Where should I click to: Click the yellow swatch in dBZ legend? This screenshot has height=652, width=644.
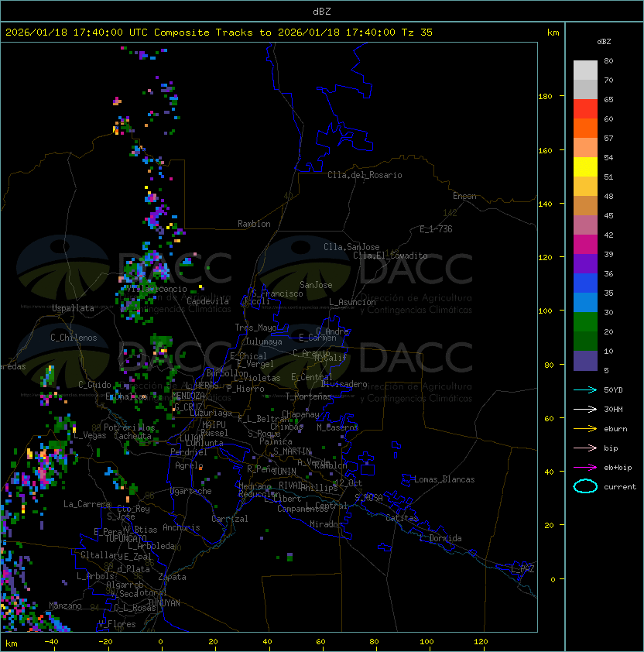(585, 166)
